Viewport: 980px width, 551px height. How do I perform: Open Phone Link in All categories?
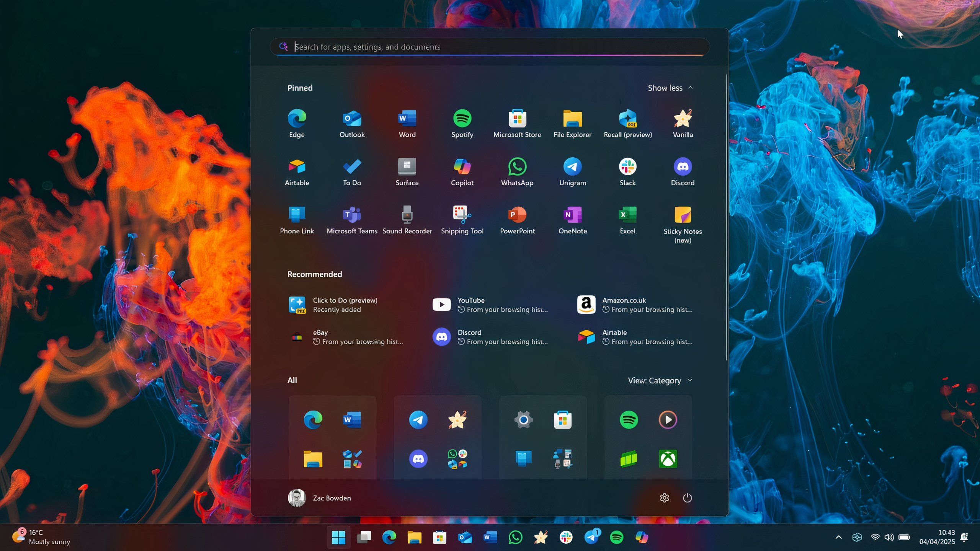(x=524, y=459)
